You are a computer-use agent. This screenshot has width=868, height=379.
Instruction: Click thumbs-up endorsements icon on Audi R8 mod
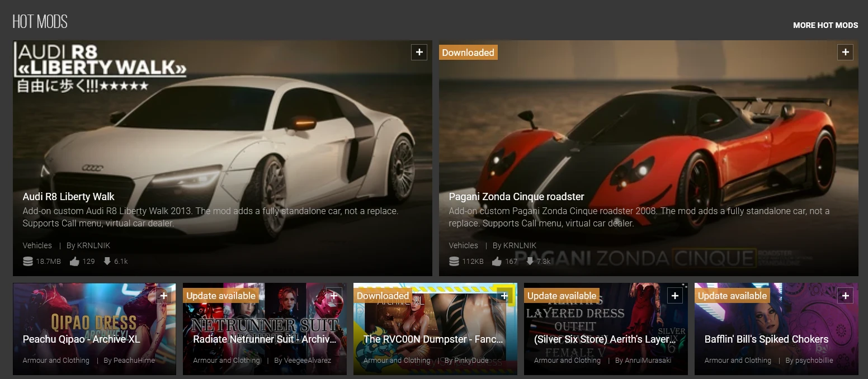(x=74, y=261)
